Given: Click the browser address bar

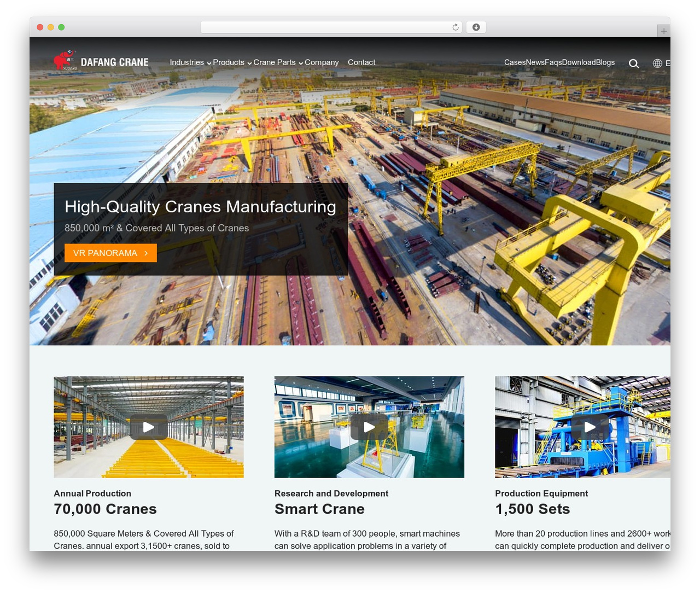Looking at the screenshot, I should (x=331, y=27).
